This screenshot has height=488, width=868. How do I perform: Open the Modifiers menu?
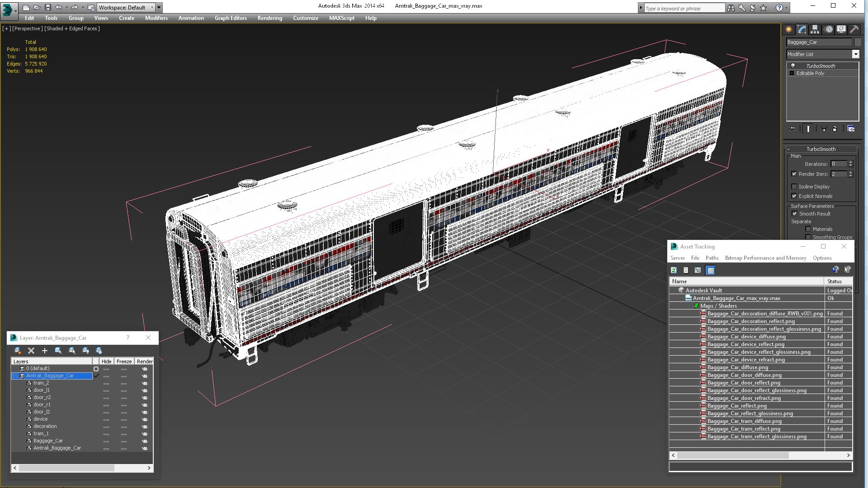156,18
